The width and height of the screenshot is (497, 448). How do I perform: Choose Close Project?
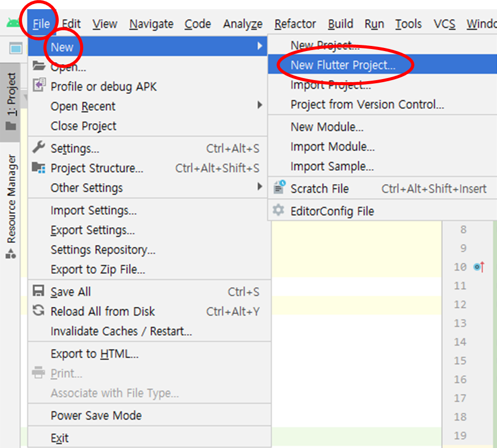tap(147, 126)
